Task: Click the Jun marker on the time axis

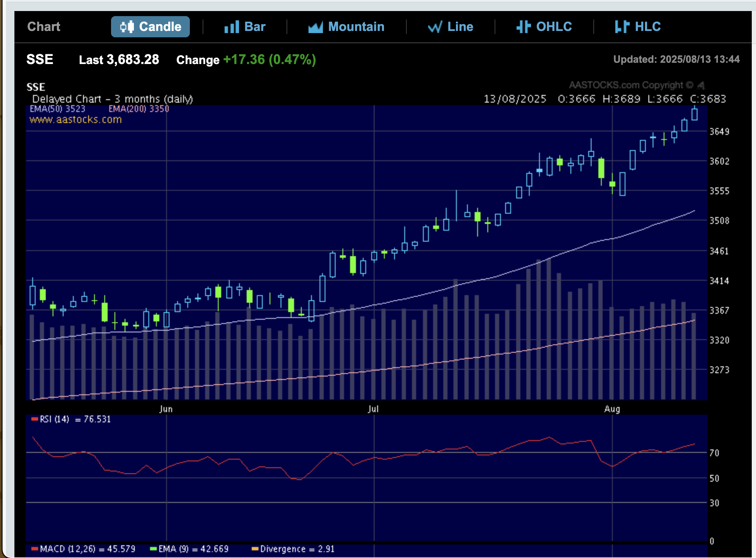Action: pyautogui.click(x=166, y=409)
